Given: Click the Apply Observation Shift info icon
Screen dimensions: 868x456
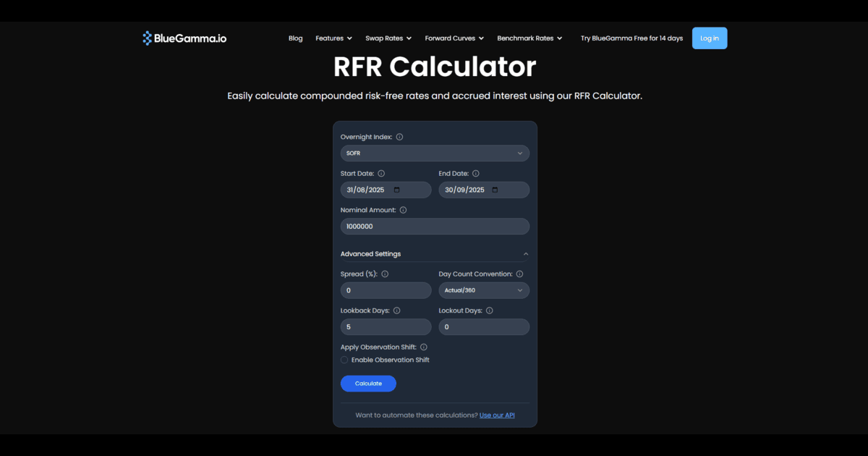Looking at the screenshot, I should coord(423,347).
